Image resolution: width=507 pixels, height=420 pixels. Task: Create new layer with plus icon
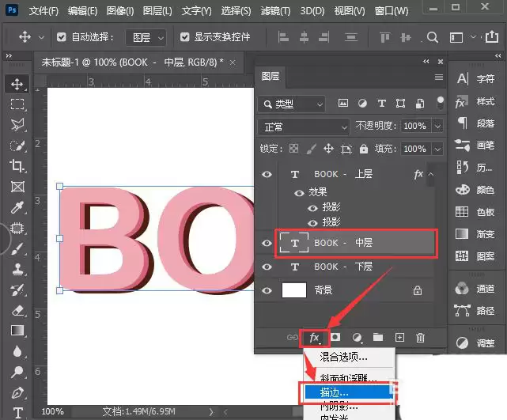click(400, 338)
